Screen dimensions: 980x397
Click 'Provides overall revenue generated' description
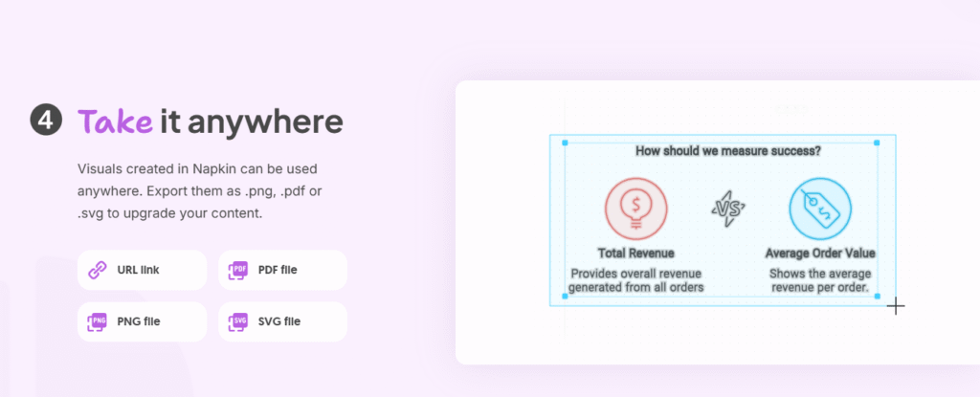click(635, 280)
